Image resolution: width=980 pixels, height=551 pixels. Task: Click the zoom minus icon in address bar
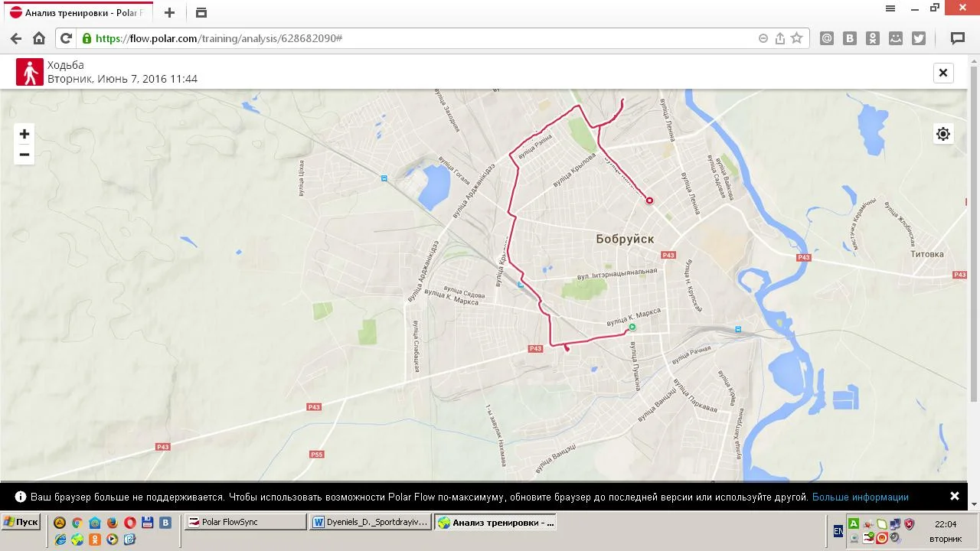coord(763,38)
